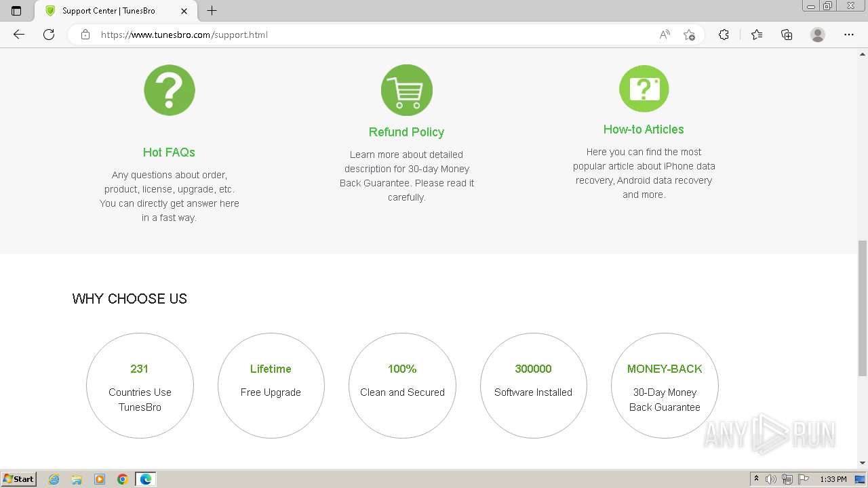Screen dimensions: 868x488
Task: Open the How-to Articles link
Action: pyautogui.click(x=644, y=129)
